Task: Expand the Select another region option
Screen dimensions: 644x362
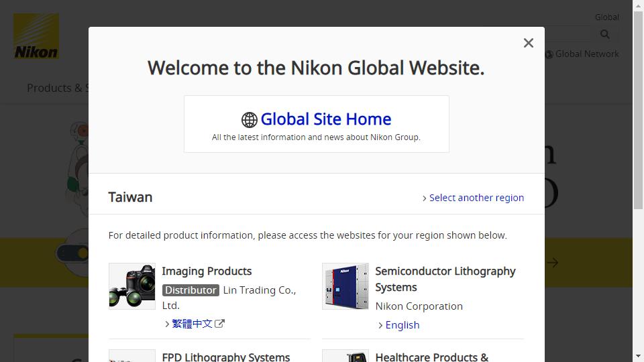Action: pos(473,198)
